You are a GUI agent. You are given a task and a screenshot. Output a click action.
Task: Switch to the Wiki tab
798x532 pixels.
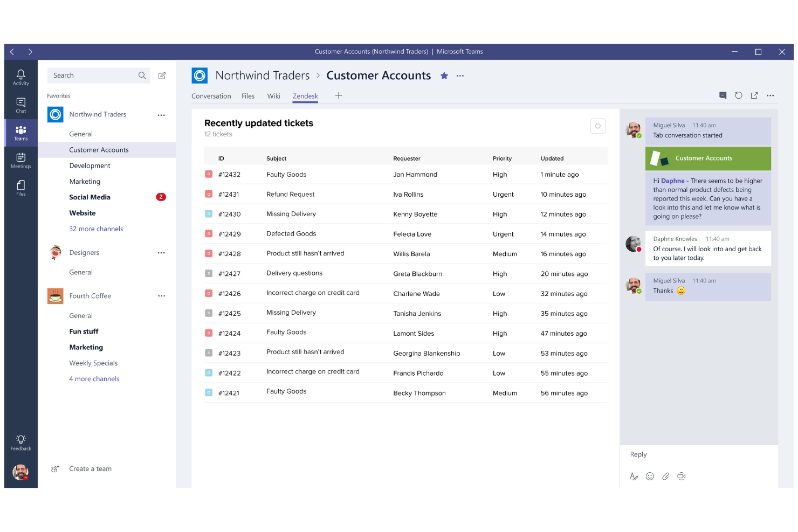point(273,95)
